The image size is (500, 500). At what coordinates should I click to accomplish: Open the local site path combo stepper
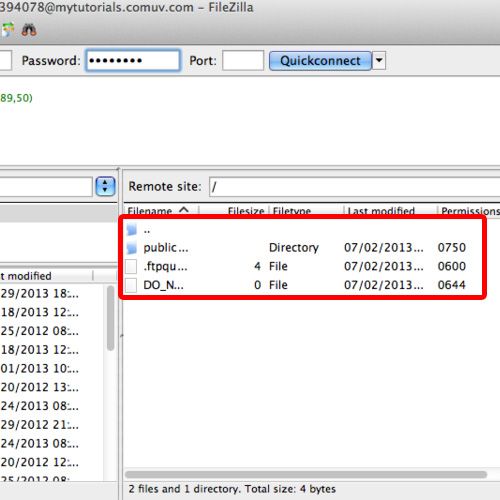[105, 186]
